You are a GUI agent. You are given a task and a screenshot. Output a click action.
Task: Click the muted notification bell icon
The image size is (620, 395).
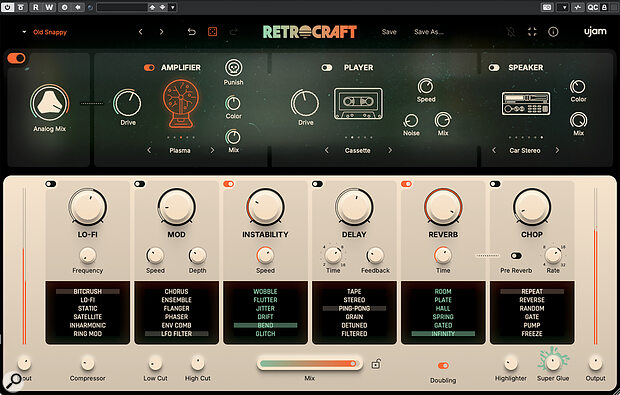tap(511, 32)
